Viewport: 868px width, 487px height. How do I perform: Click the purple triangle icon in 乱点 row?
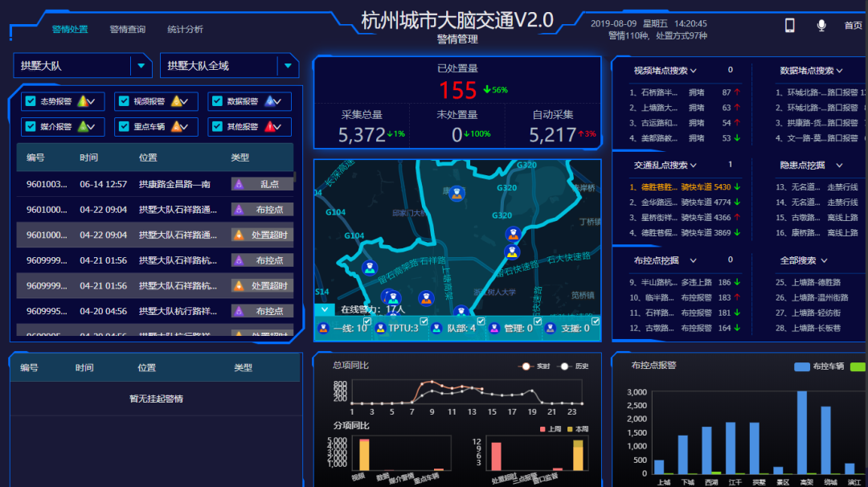point(238,184)
